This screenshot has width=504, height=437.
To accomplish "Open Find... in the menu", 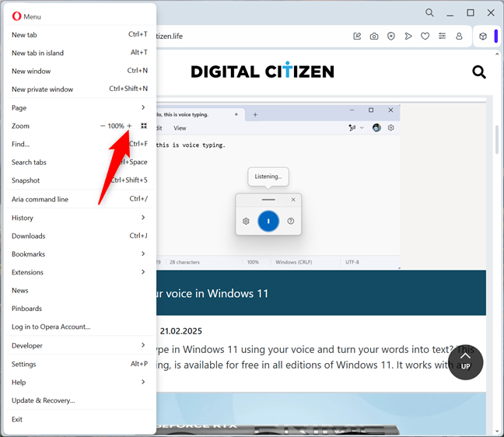I will (80, 144).
